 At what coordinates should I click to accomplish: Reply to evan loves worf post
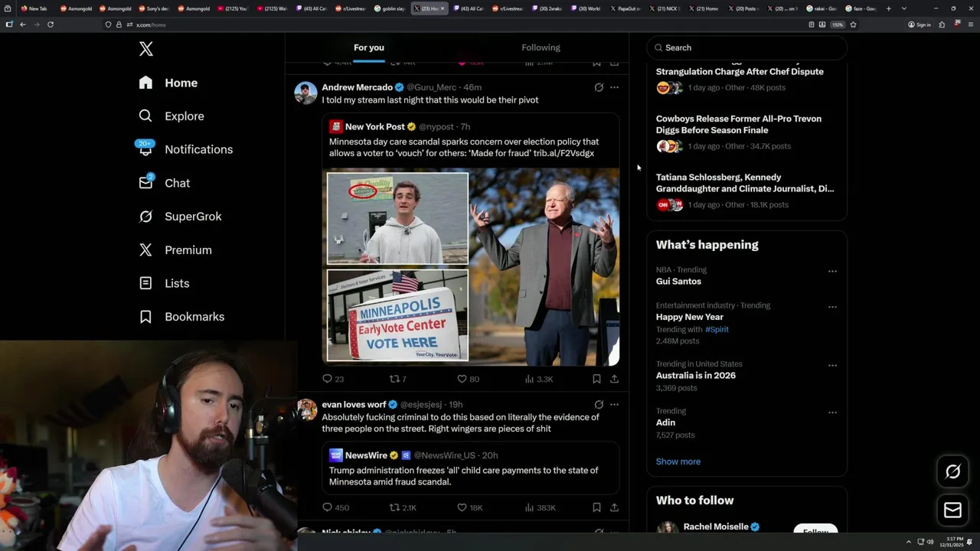point(335,507)
